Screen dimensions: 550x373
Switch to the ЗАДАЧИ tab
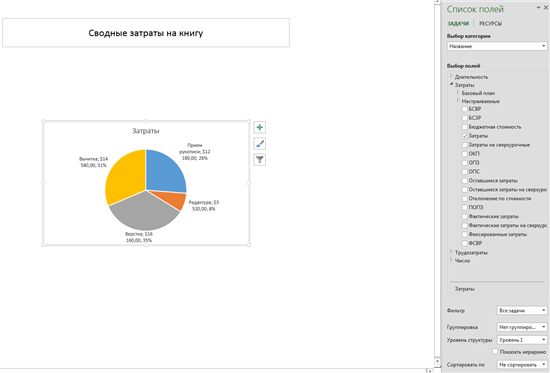[458, 24]
